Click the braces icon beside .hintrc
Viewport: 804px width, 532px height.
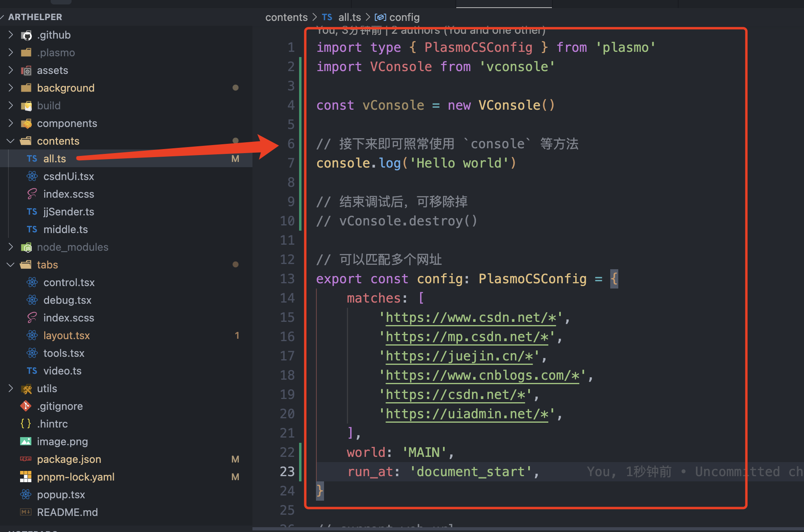(26, 424)
